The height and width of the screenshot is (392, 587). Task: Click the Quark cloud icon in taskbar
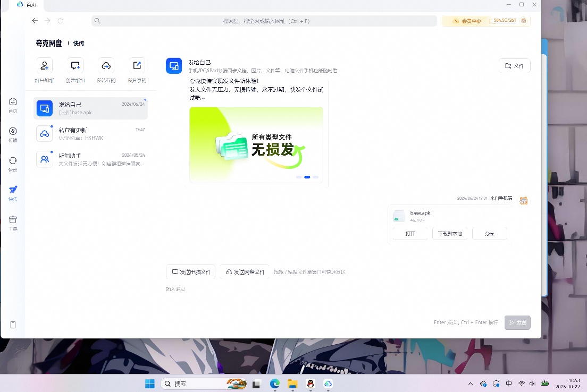click(328, 384)
